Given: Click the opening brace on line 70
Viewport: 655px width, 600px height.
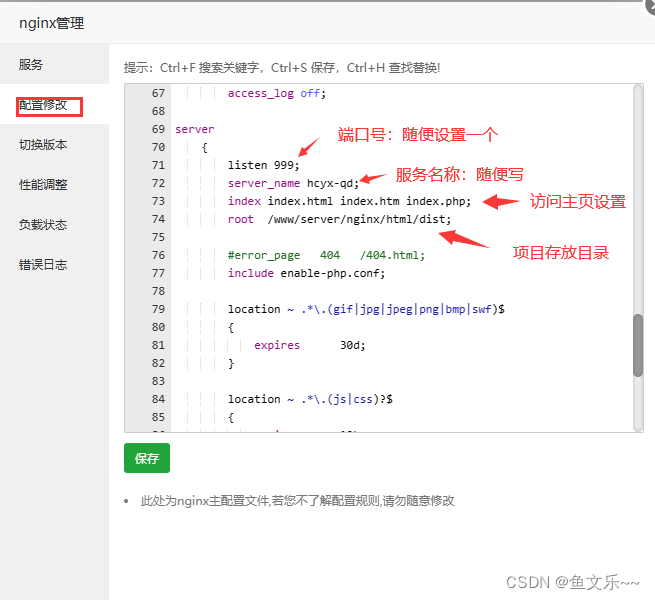Looking at the screenshot, I should pyautogui.click(x=205, y=147).
